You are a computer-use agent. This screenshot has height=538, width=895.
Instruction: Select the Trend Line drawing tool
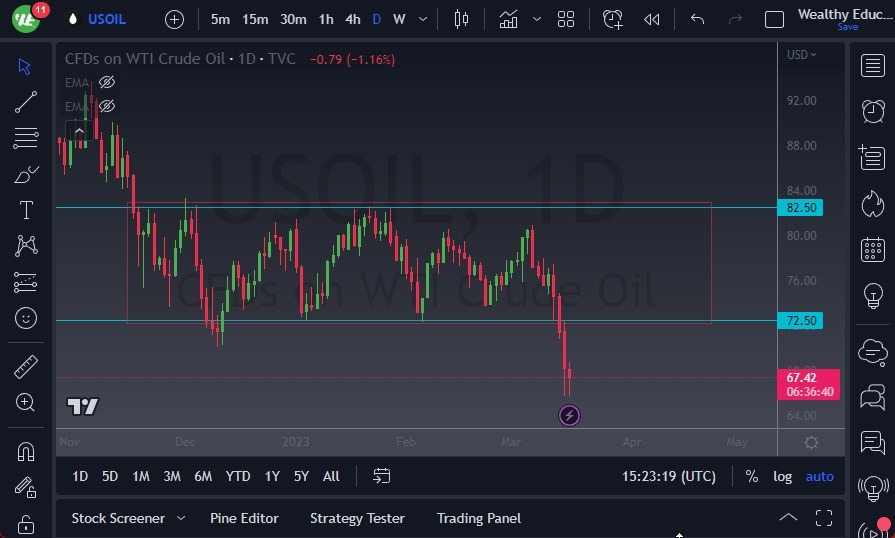click(26, 101)
